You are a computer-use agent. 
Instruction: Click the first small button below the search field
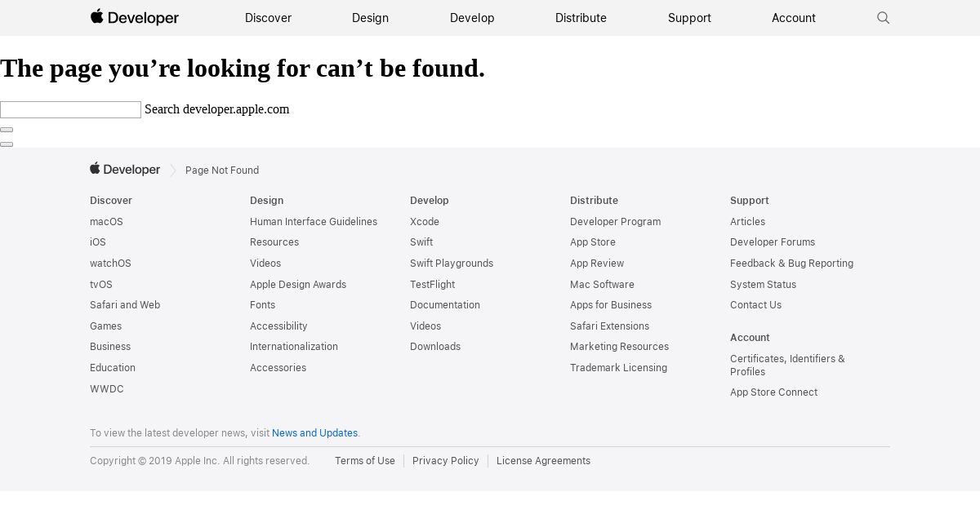click(7, 130)
